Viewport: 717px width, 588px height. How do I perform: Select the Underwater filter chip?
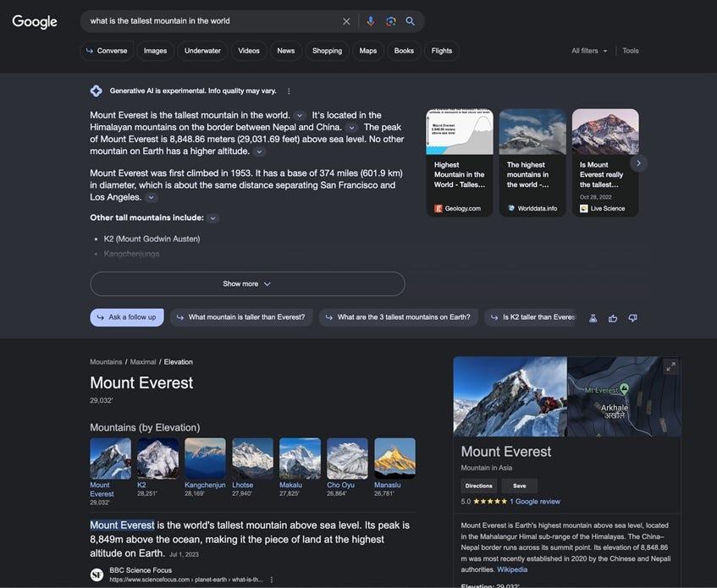[x=202, y=51]
